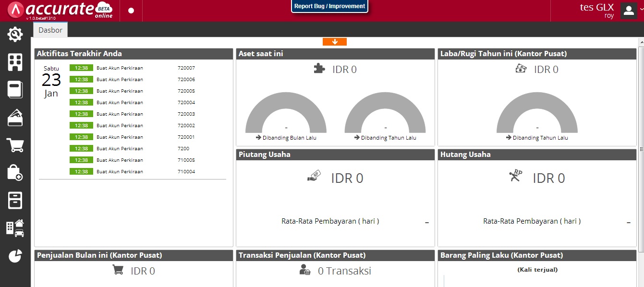Open the settings gear-wrench sidebar icon
This screenshot has height=287, width=644.
click(x=15, y=34)
